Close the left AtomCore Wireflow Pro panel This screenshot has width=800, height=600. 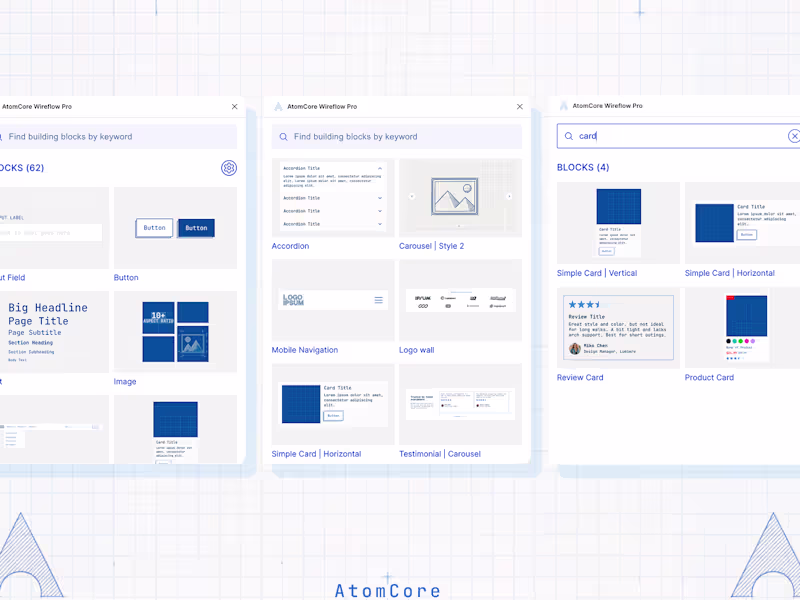235,107
